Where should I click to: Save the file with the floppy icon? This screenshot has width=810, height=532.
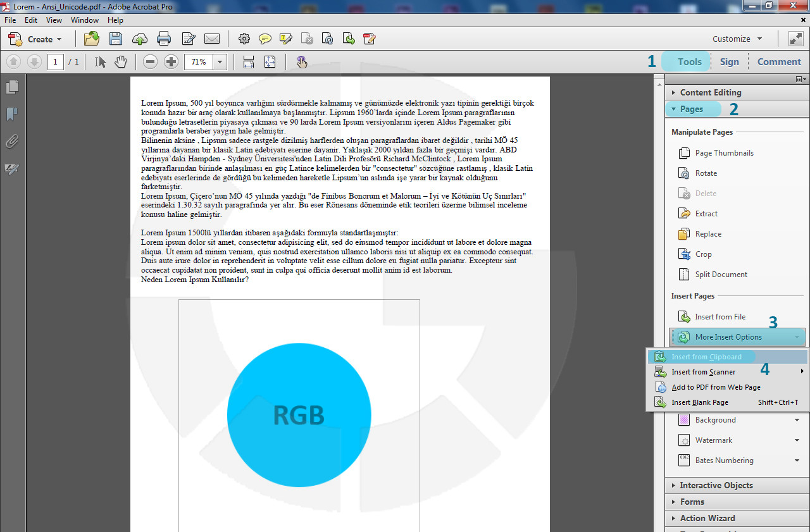[x=115, y=39]
